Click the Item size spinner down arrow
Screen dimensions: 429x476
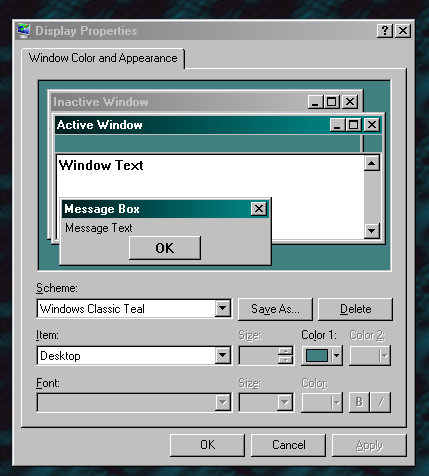(285, 360)
